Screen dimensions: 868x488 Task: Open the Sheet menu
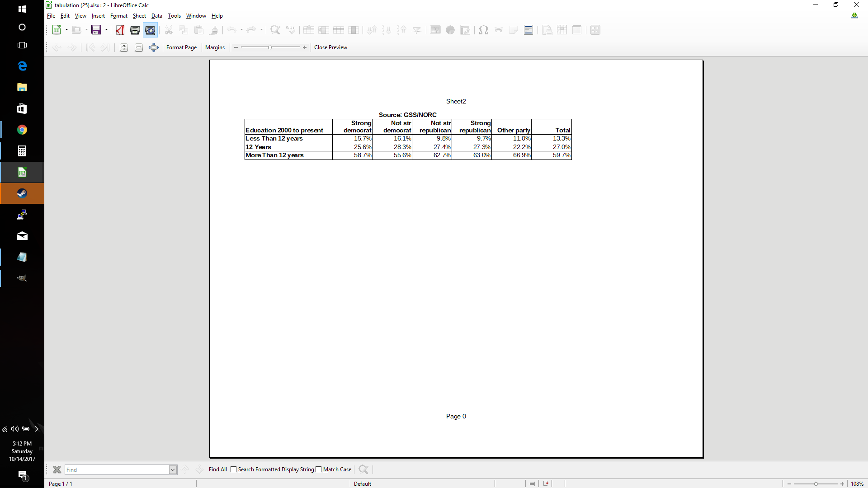coord(139,16)
